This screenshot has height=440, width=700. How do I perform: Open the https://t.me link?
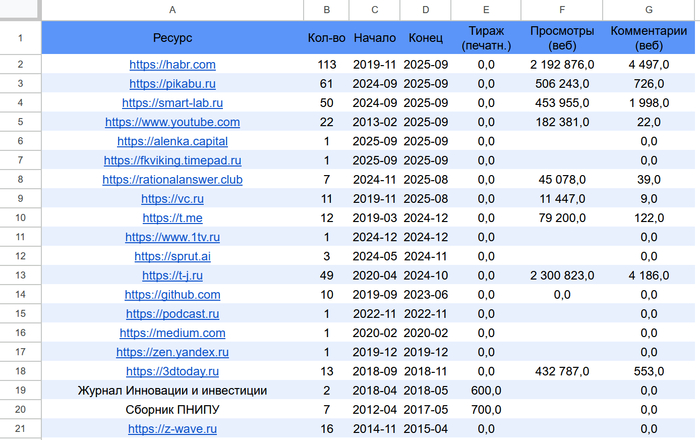pos(172,218)
